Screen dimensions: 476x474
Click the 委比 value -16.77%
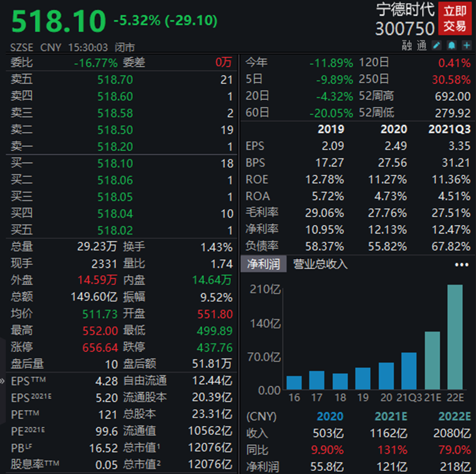96,63
